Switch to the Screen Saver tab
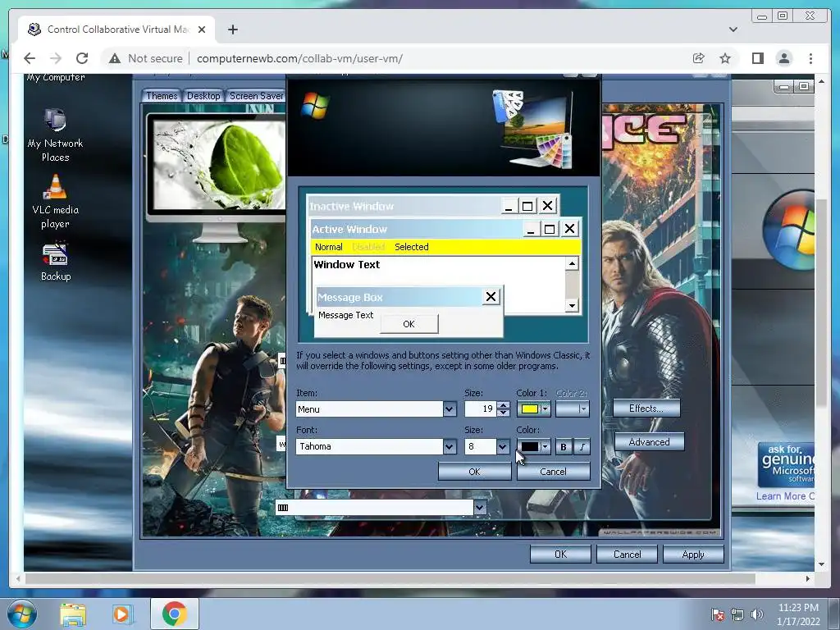The width and height of the screenshot is (840, 630). [x=256, y=96]
